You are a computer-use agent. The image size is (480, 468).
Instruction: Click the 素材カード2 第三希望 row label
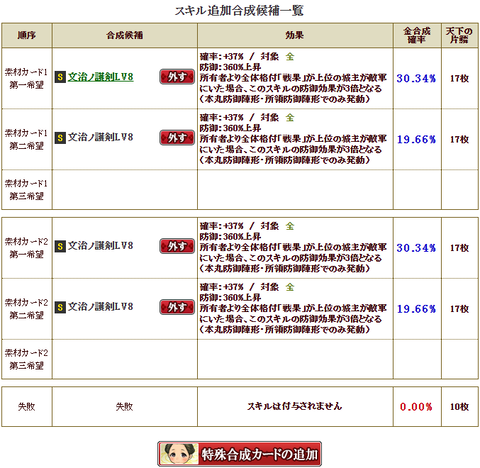pos(27,359)
